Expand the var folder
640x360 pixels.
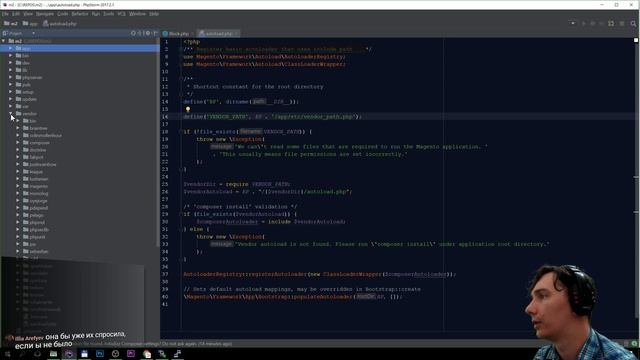tap(11, 106)
